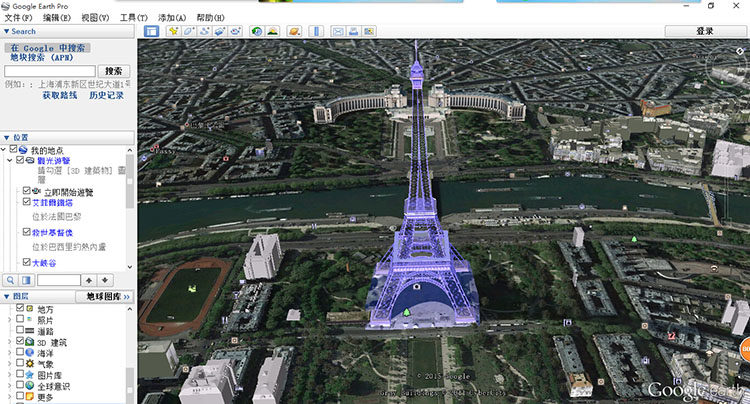Open the 添加(A) menu

click(172, 18)
